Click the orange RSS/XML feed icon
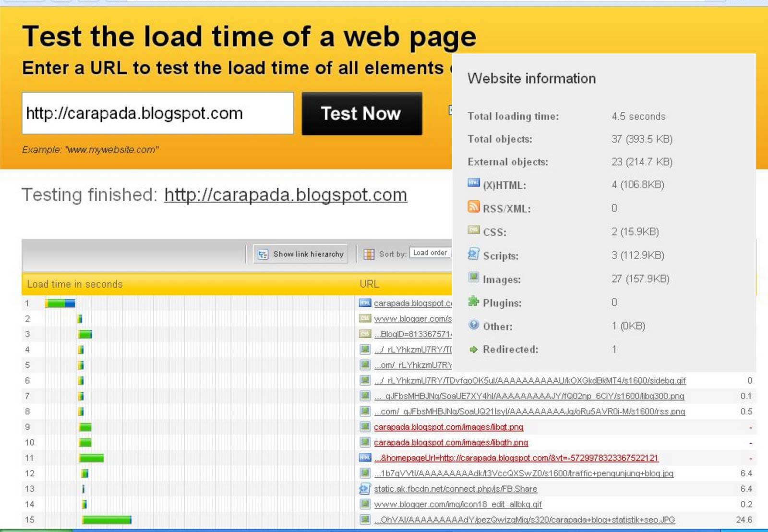The height and width of the screenshot is (532, 768). (473, 206)
